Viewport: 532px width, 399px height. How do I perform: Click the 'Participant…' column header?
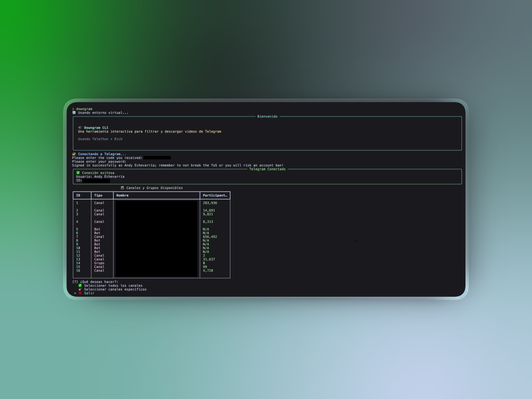click(215, 196)
